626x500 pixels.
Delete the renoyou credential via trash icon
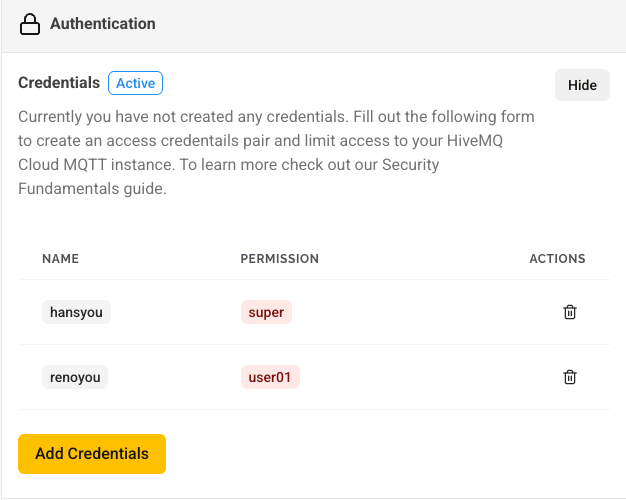[570, 377]
